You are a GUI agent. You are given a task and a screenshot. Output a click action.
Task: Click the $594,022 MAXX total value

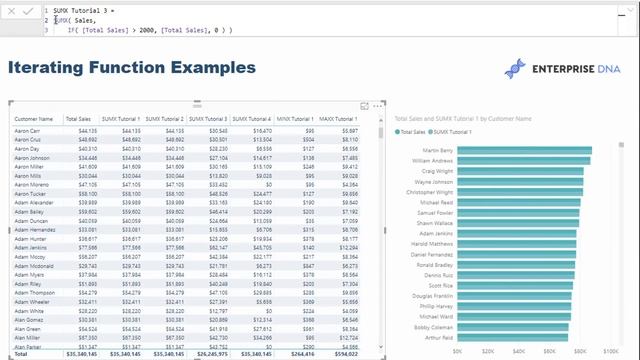[346, 354]
